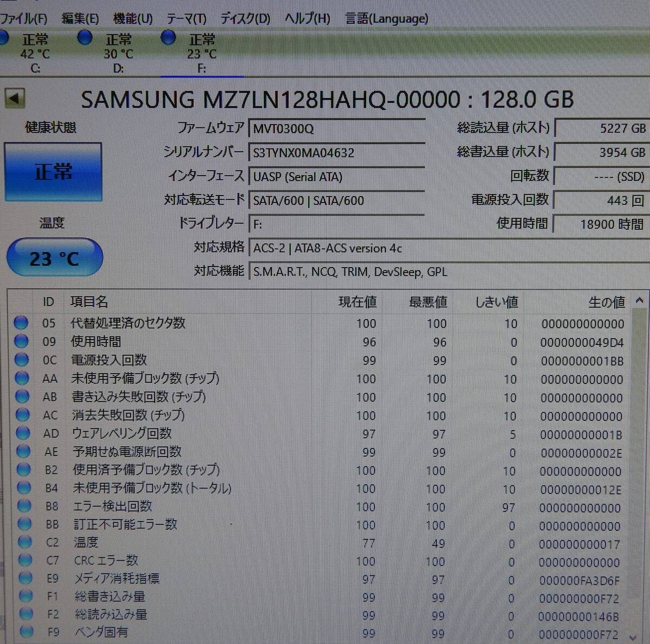The height and width of the screenshot is (644, 650).
Task: Click the firmware field MVT0300Q
Action: 336,129
